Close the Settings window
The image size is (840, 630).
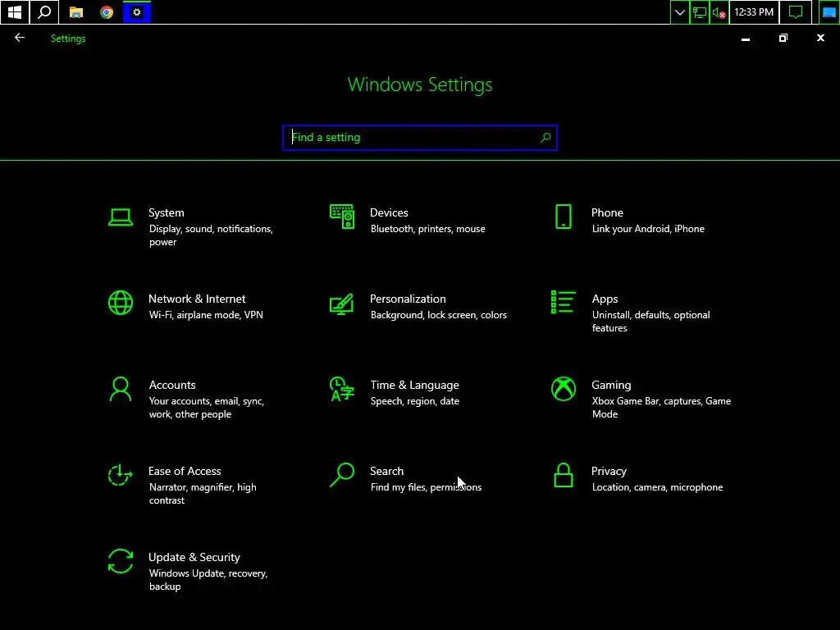tap(820, 38)
